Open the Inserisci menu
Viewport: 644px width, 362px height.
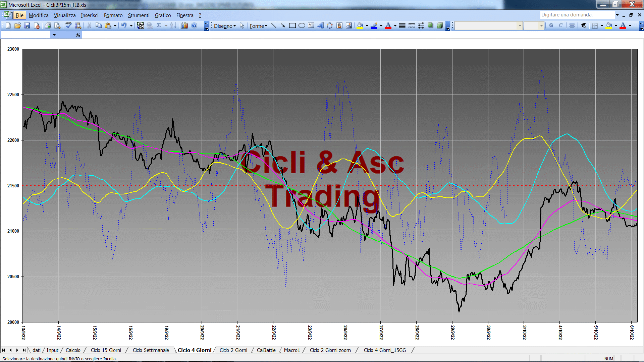click(90, 15)
